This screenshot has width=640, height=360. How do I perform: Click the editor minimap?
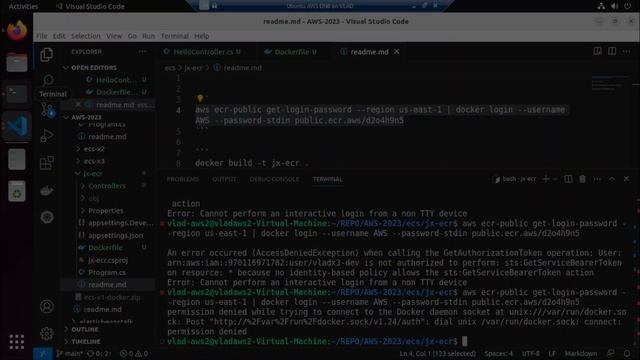click(x=609, y=83)
